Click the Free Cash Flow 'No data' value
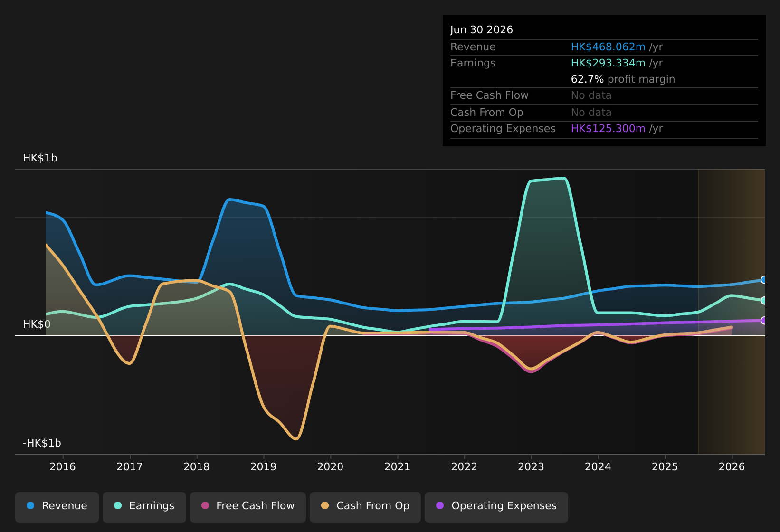The height and width of the screenshot is (532, 780). tap(591, 95)
